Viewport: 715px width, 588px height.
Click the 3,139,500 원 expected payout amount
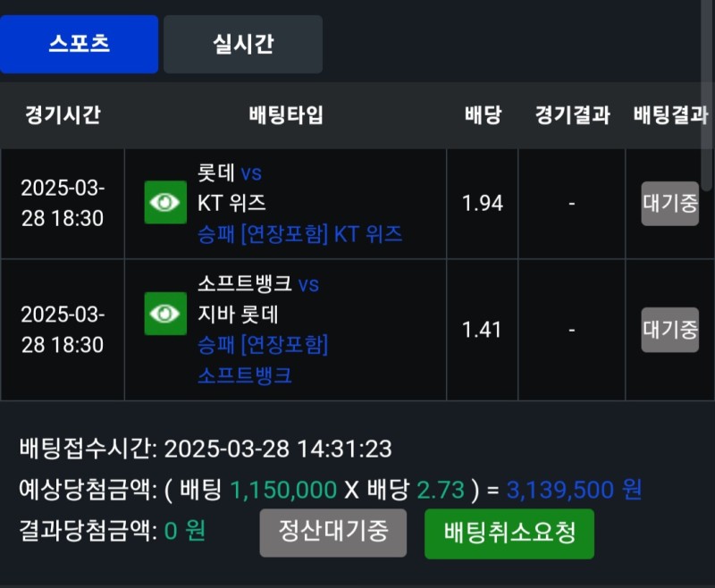tap(574, 490)
